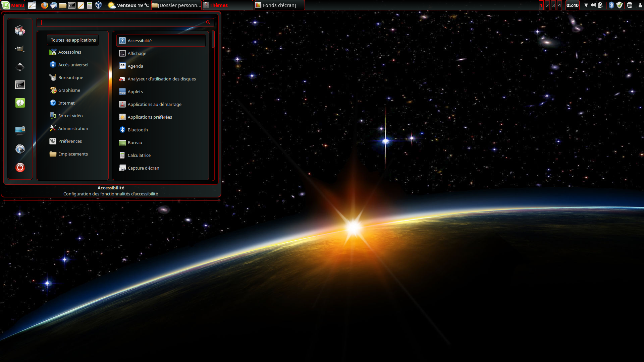The width and height of the screenshot is (644, 362).
Task: Switch to workspace 2
Action: pos(547,5)
